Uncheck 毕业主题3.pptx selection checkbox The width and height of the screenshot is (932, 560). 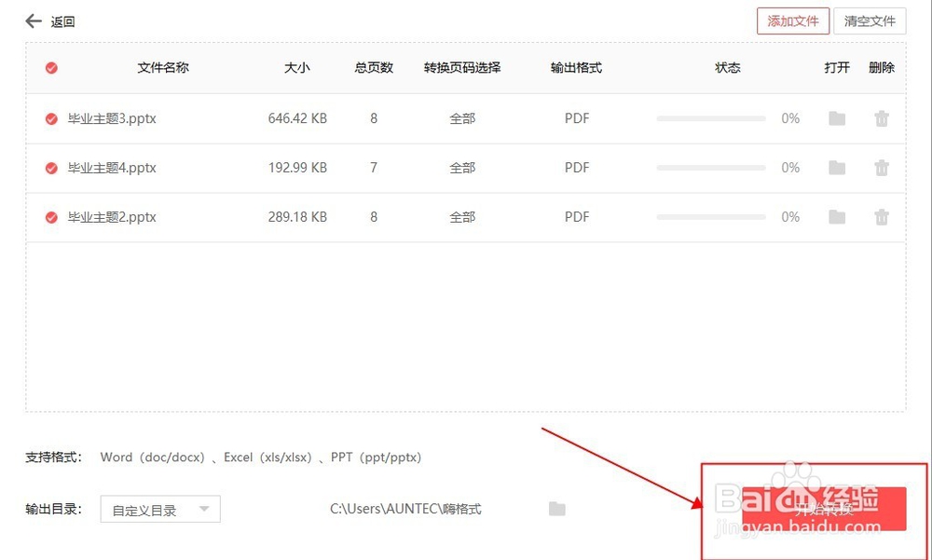[x=50, y=118]
